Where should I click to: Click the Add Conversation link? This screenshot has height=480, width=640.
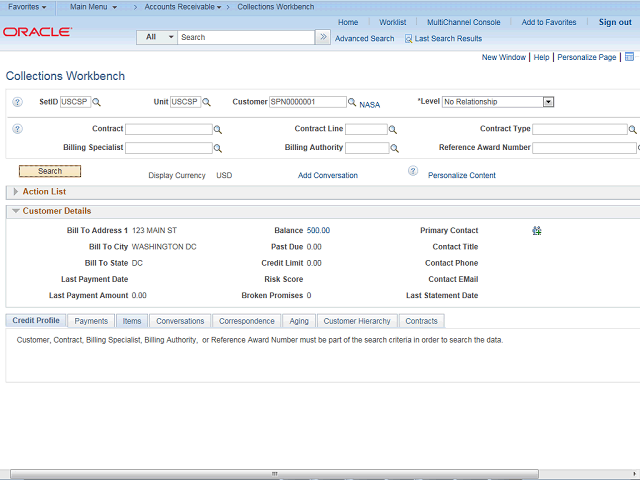pyautogui.click(x=328, y=175)
